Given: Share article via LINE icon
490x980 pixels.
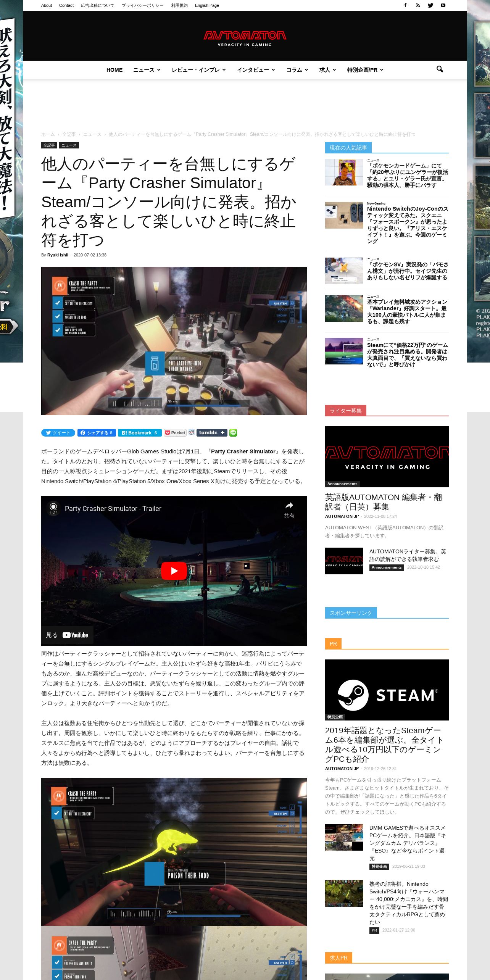Looking at the screenshot, I should coord(233,433).
